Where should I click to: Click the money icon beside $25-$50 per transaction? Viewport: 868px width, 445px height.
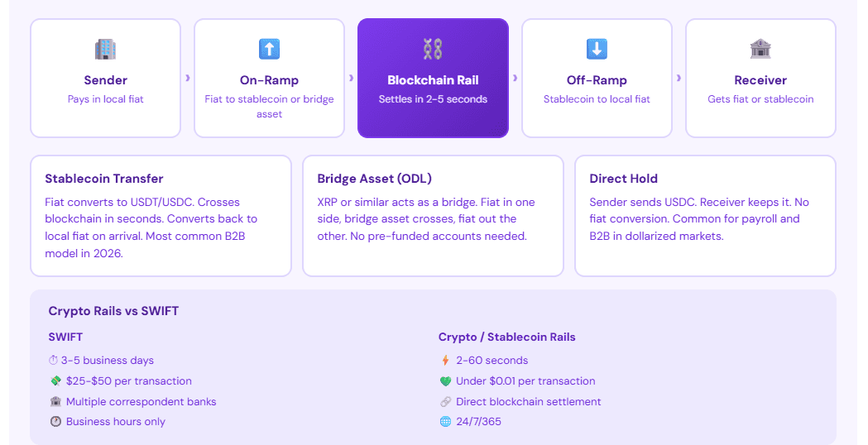click(x=55, y=381)
